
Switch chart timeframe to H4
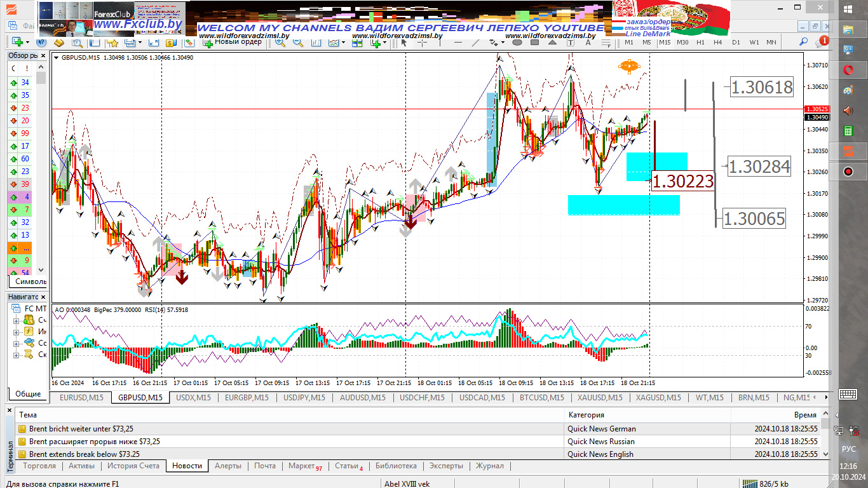pyautogui.click(x=717, y=43)
